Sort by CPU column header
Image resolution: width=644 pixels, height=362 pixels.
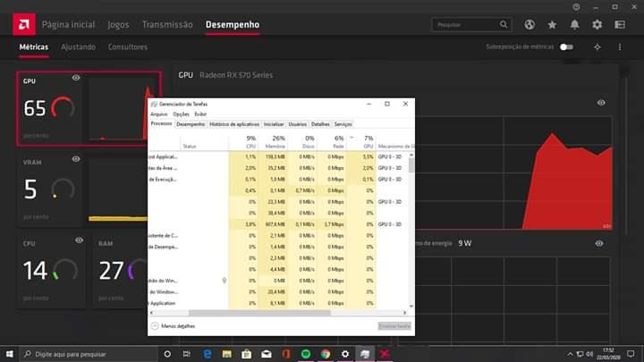coord(243,141)
